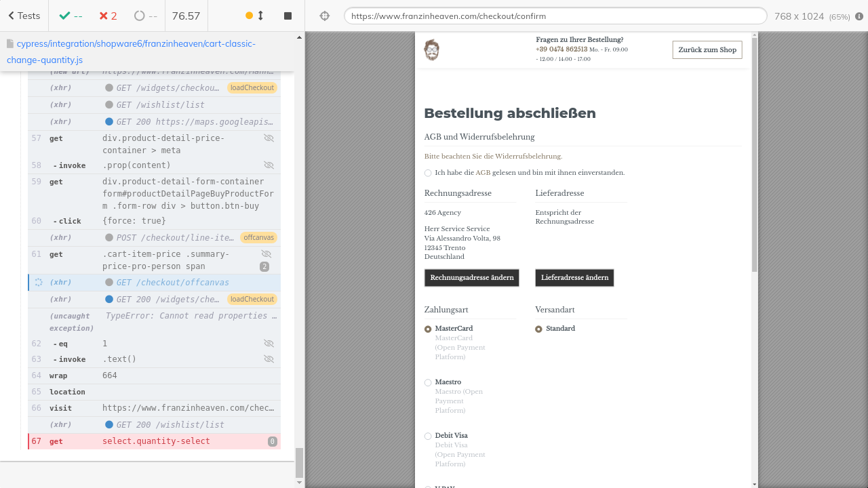Select the Debit Visa payment method

tap(428, 436)
